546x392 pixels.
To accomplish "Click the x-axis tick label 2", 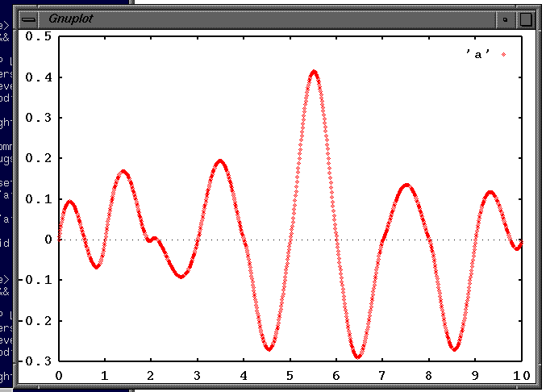I will point(151,375).
